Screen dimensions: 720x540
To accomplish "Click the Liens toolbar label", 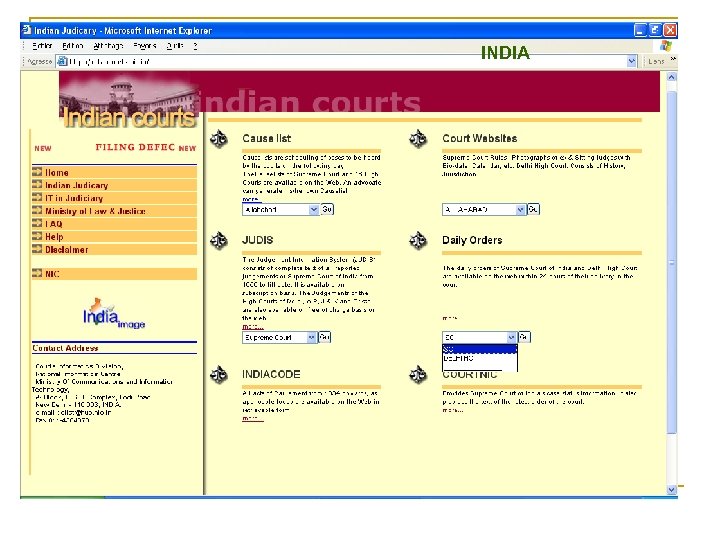I will coord(656,61).
